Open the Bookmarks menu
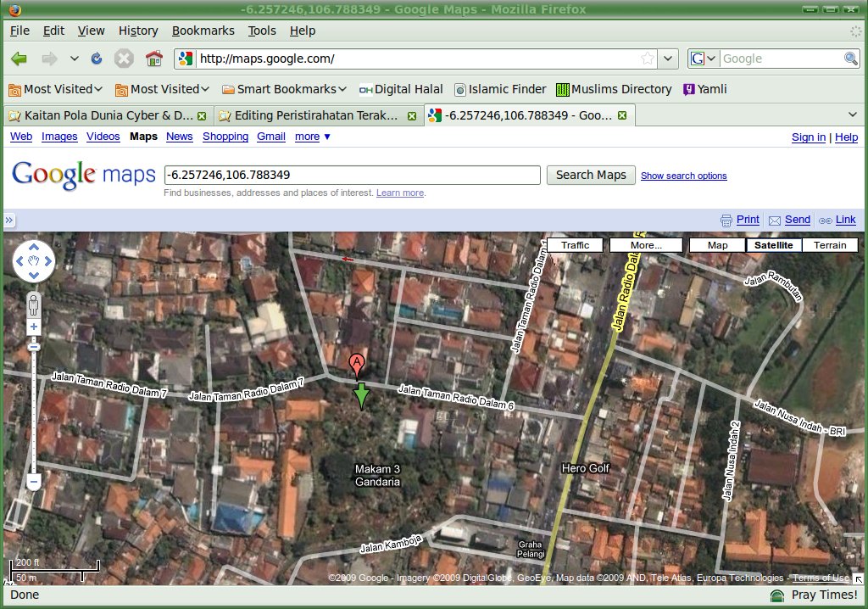The image size is (868, 609). point(203,31)
